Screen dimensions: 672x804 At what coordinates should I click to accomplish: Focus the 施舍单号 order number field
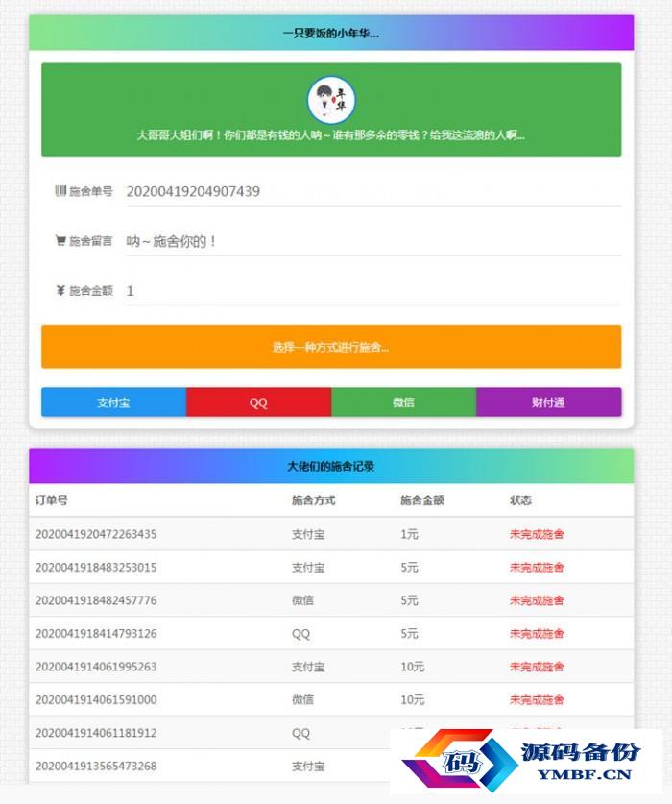(x=373, y=192)
